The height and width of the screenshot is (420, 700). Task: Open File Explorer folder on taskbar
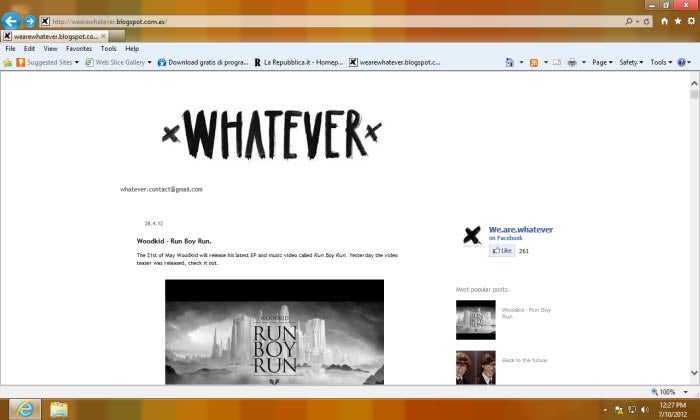pos(58,408)
